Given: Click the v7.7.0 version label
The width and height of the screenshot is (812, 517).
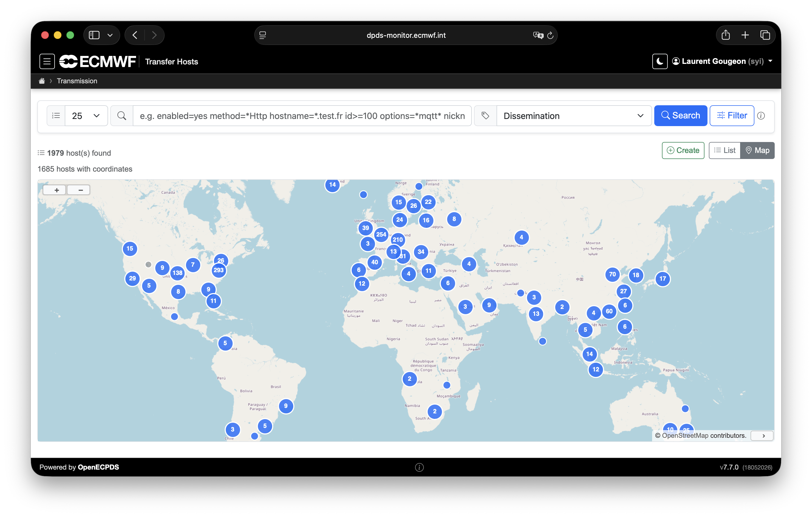Looking at the screenshot, I should point(729,467).
